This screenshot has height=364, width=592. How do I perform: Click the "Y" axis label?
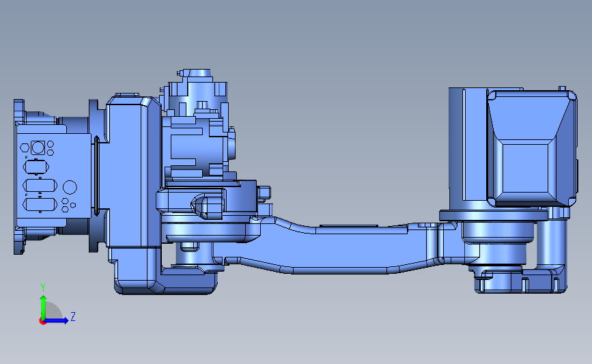click(43, 288)
